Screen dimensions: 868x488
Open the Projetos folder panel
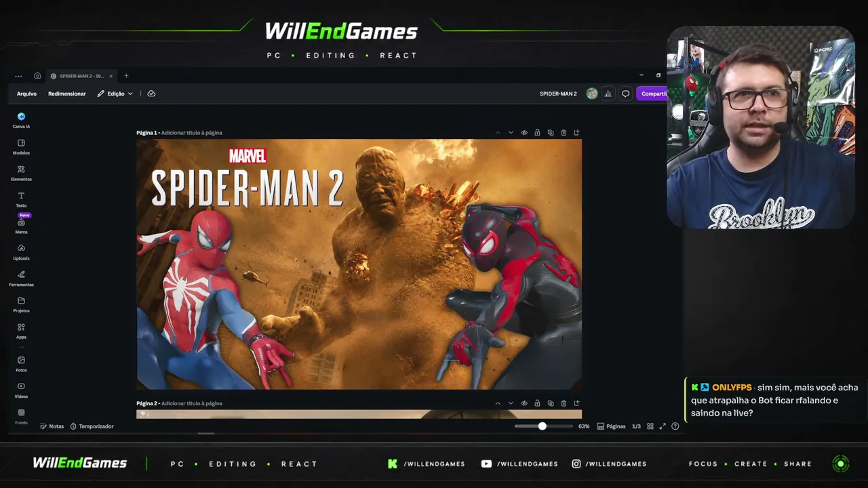point(21,304)
